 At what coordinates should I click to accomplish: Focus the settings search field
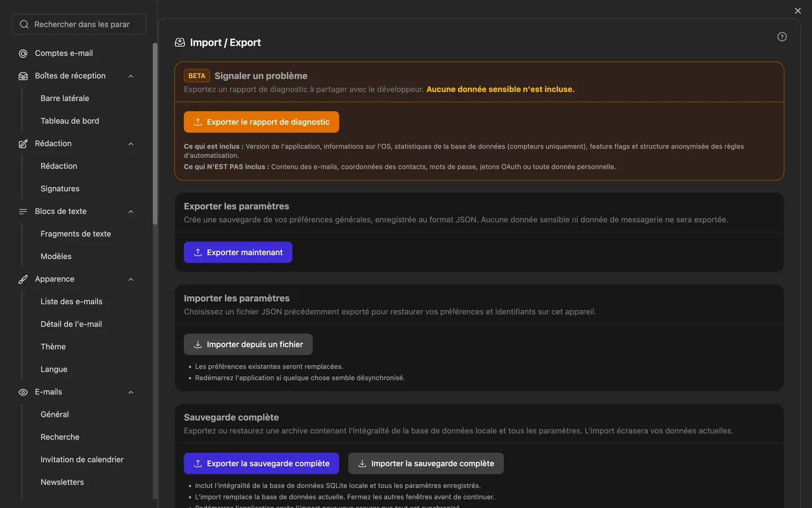pyautogui.click(x=78, y=24)
